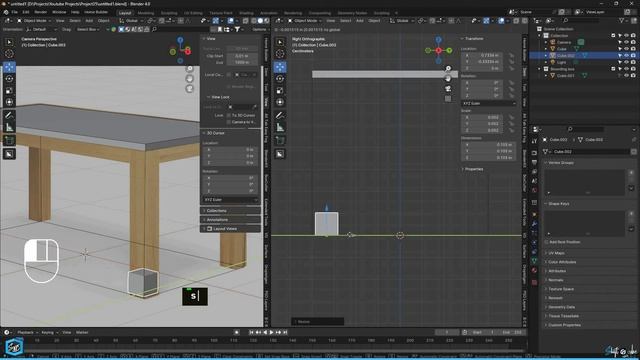Select Cursor tool in right viewport
This screenshot has width=640, height=360.
(280, 53)
